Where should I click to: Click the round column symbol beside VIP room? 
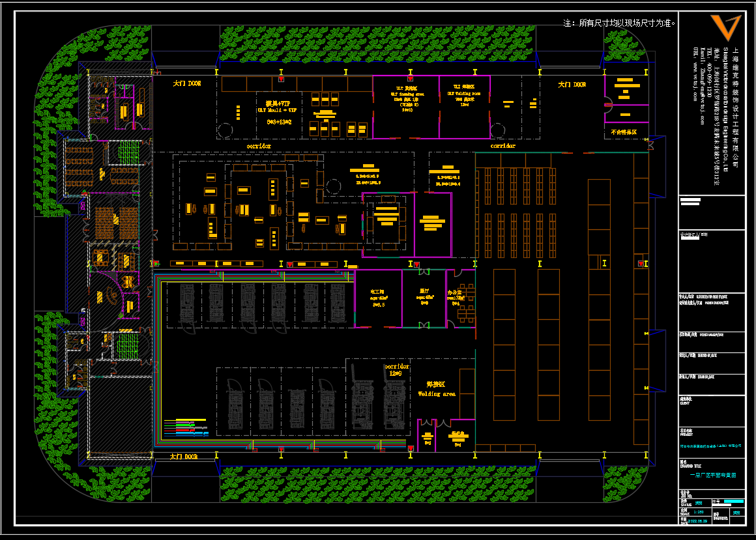224,131
